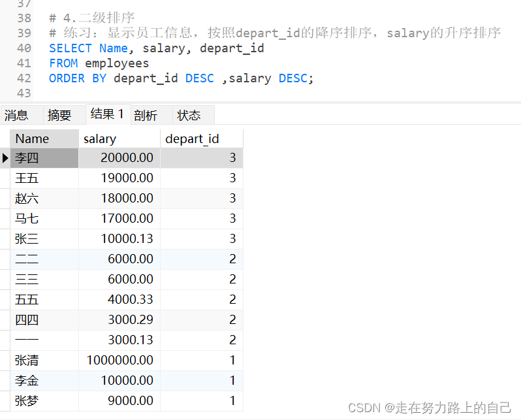
Task: Select the 李四 name cell
Action: [44, 158]
